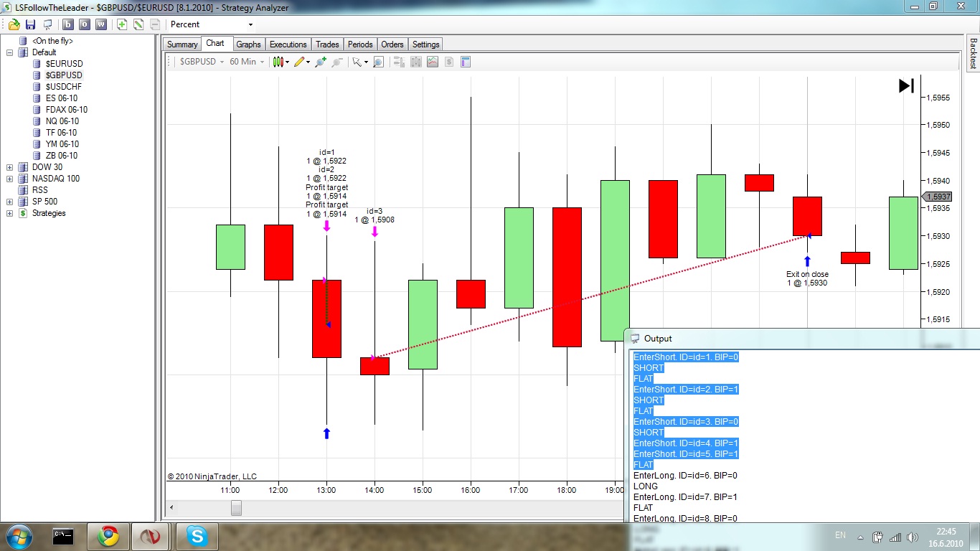The image size is (980, 551).
Task: Click the zoom-out magnifier chart icon
Action: pos(336,62)
